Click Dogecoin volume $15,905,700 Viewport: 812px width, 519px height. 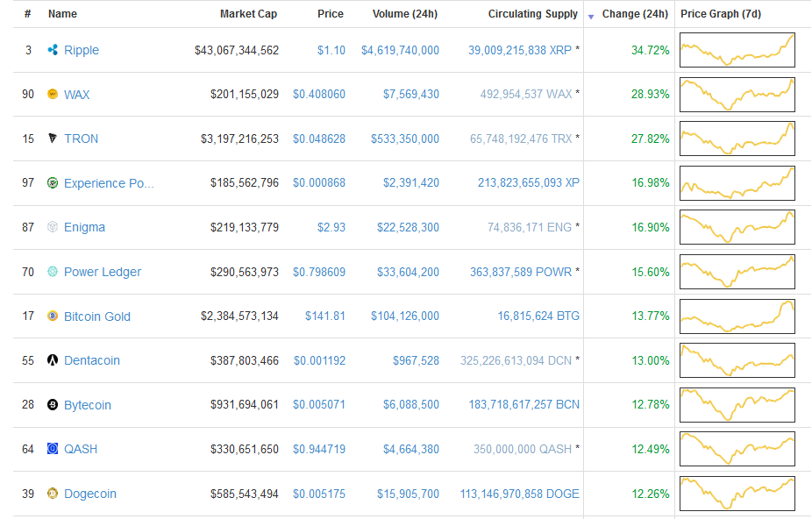[x=408, y=494]
